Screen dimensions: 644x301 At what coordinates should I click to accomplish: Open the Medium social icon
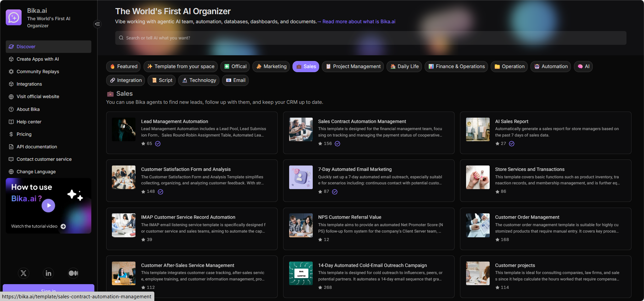coord(73,273)
